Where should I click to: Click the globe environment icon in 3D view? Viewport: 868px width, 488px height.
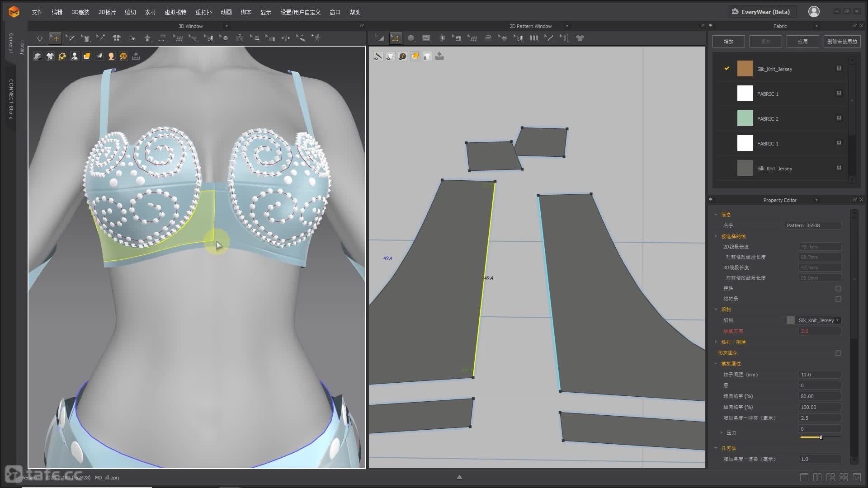pyautogui.click(x=123, y=56)
